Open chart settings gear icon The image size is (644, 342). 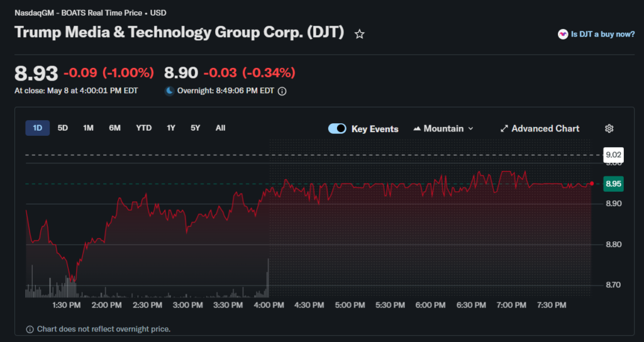pos(609,128)
